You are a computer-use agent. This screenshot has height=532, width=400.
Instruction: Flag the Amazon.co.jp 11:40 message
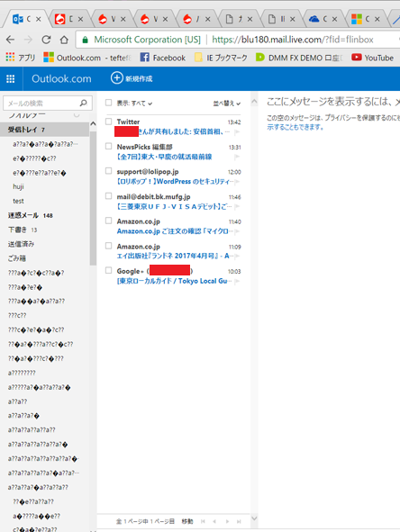pos(237,231)
